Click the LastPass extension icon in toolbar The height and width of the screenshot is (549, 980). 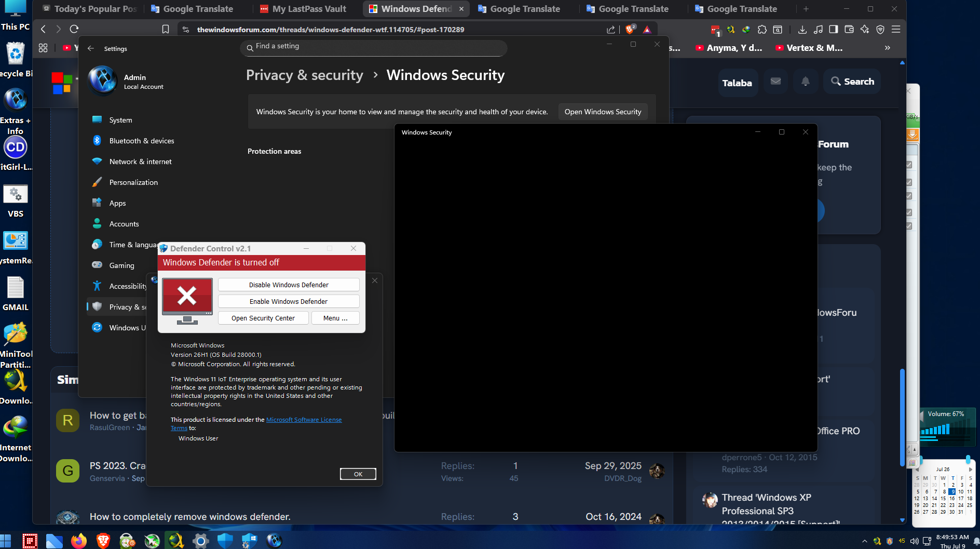(715, 30)
